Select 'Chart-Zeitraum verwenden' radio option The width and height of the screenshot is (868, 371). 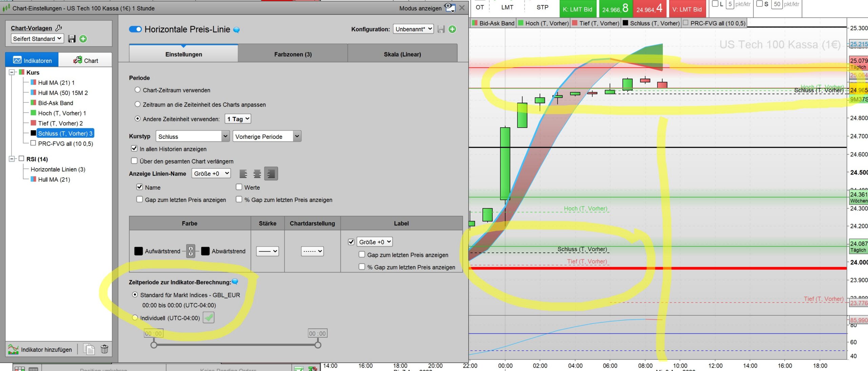138,90
